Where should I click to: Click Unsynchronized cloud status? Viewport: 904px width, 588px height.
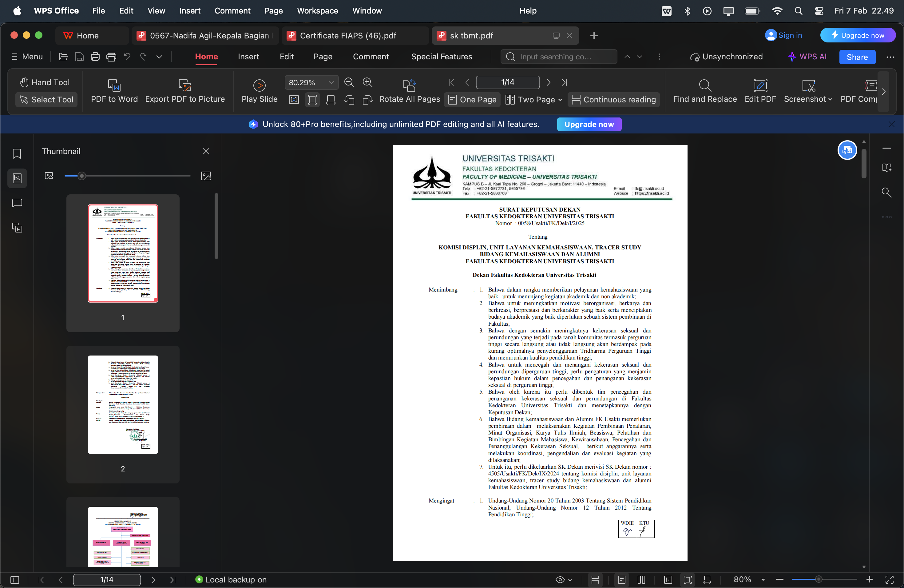click(726, 57)
